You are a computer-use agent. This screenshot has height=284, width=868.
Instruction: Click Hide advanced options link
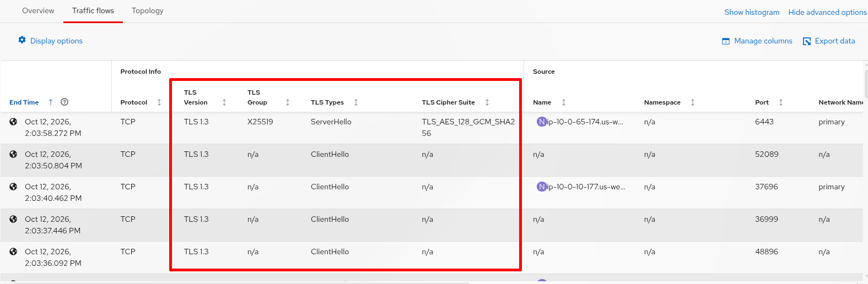(x=827, y=12)
